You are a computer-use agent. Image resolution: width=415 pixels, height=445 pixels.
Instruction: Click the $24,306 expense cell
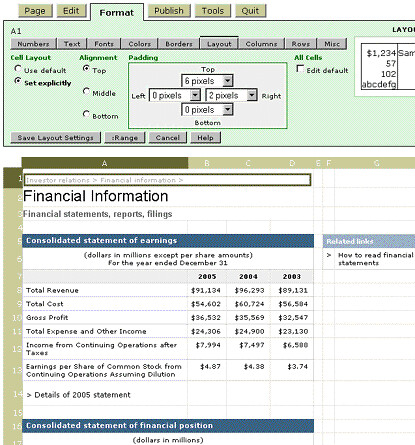pyautogui.click(x=207, y=331)
